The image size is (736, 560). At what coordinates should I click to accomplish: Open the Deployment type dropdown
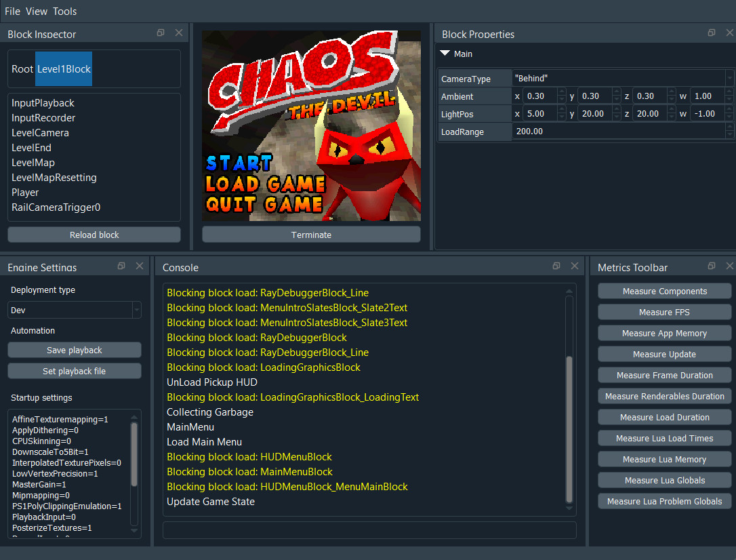pos(75,311)
